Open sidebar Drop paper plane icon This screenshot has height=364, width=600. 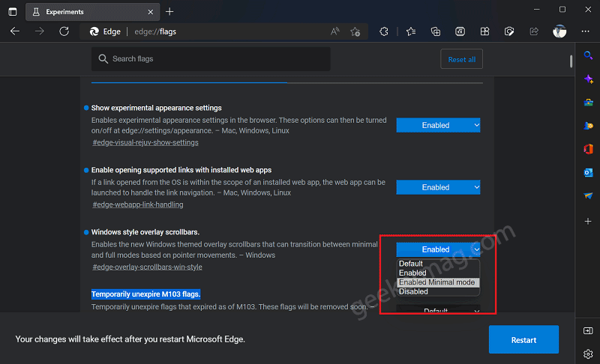588,196
